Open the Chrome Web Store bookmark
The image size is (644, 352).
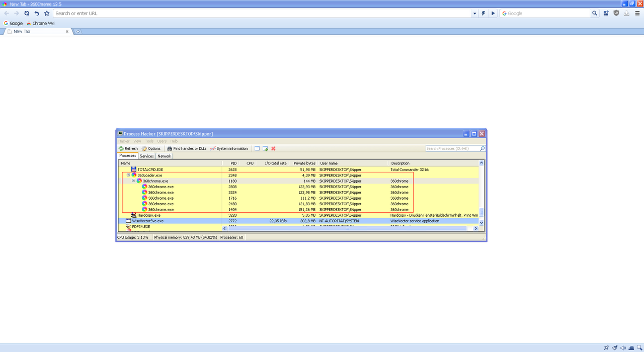(41, 23)
